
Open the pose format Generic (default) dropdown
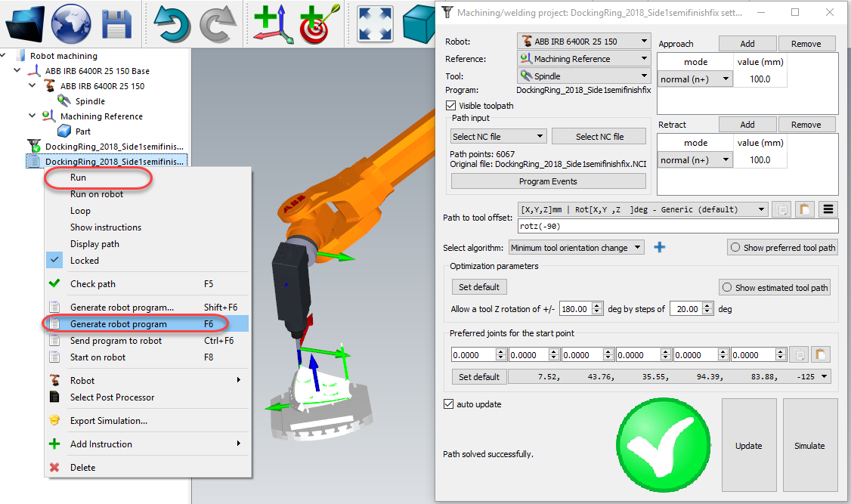coord(643,209)
